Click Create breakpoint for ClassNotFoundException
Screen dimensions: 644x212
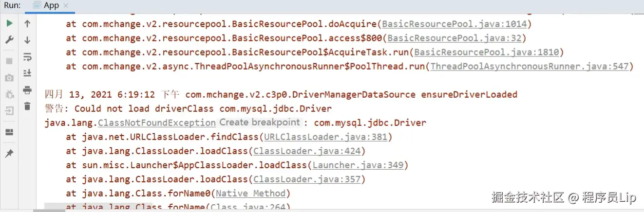tap(259, 123)
